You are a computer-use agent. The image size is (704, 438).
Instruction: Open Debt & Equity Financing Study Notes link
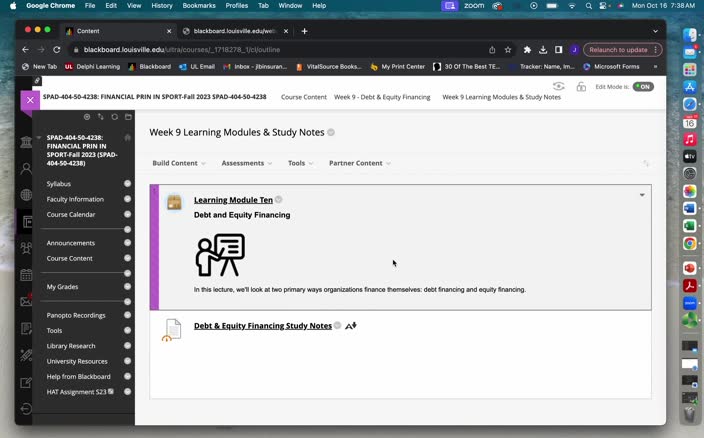click(263, 326)
